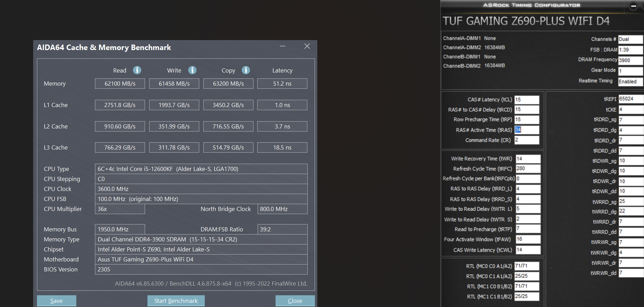
Task: Click the tWRWR_dg field
Action: 631,252
